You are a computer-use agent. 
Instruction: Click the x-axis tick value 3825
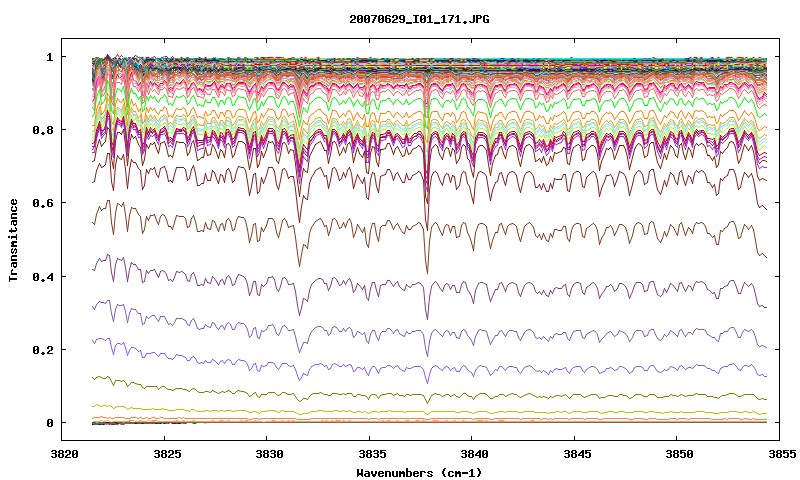(167, 454)
